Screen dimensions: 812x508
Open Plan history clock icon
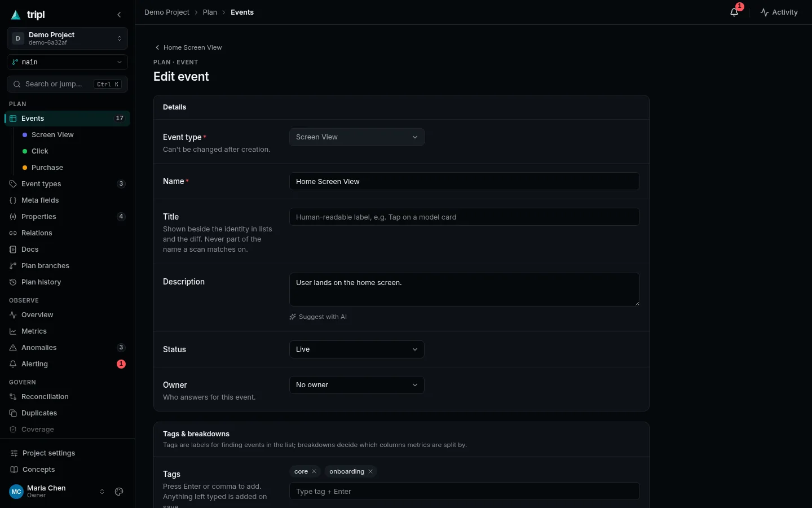click(67, 282)
